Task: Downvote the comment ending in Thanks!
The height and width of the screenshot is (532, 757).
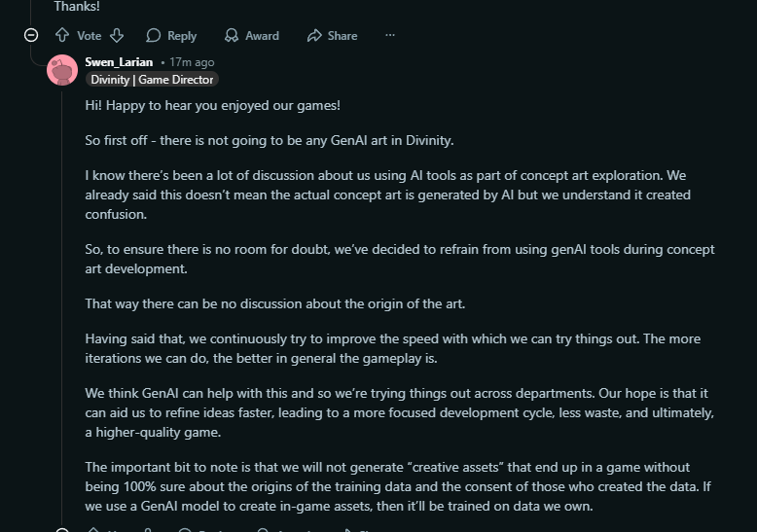Action: [x=117, y=36]
